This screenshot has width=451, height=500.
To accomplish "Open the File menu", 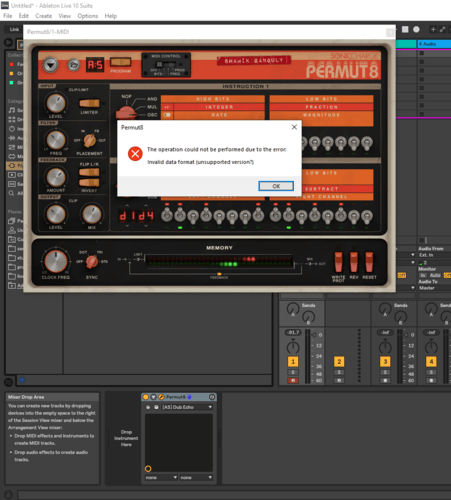I will pyautogui.click(x=8, y=16).
